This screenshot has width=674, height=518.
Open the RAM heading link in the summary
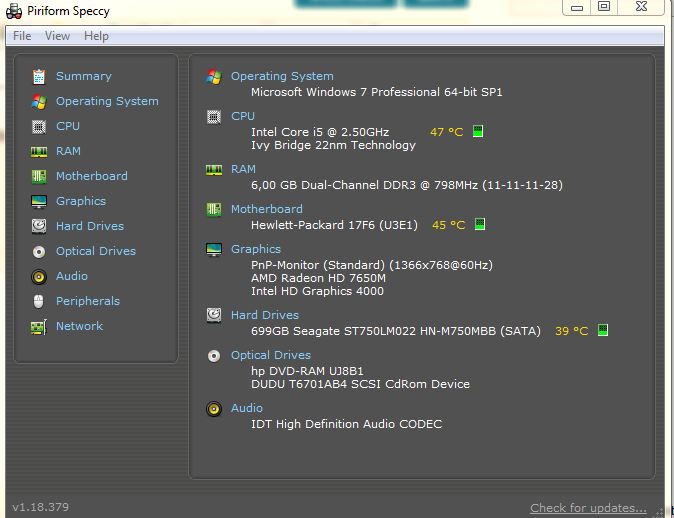coord(243,169)
